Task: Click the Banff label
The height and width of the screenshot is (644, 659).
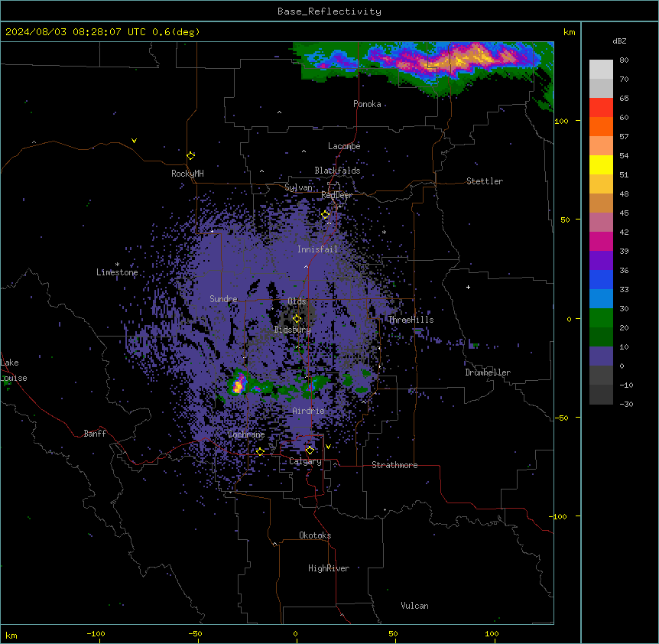Action: [x=95, y=434]
